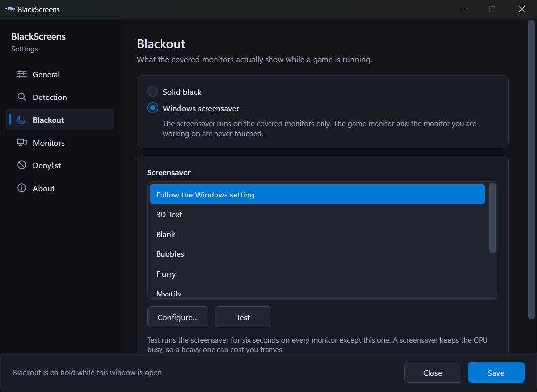Select the Blackout sidebar label

48,120
